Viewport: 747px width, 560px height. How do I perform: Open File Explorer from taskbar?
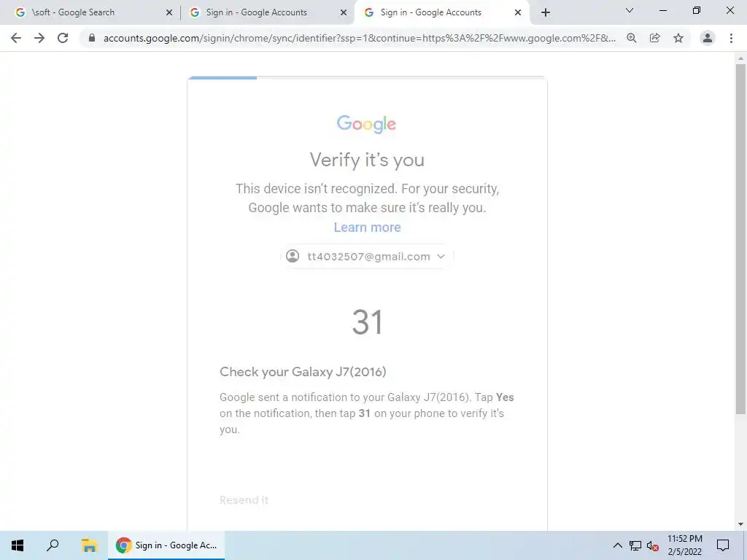89,545
